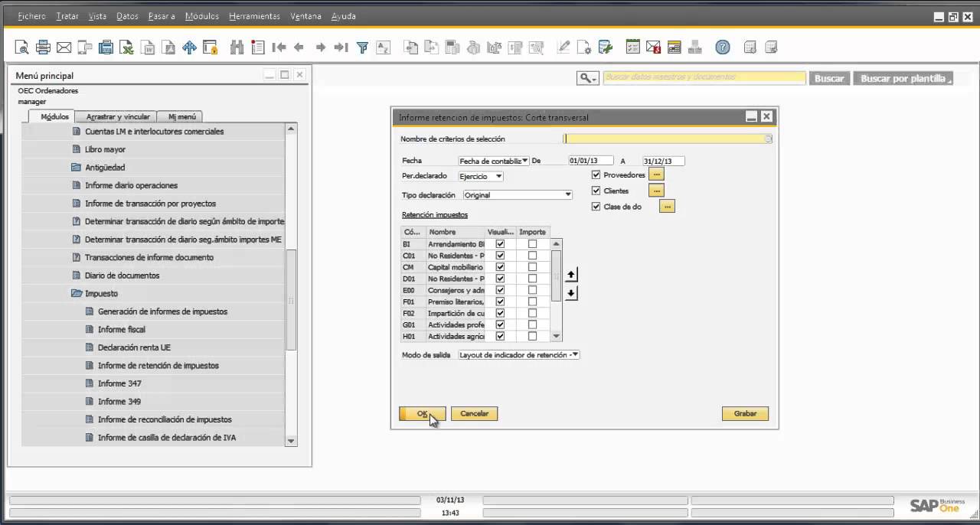This screenshot has height=525, width=980.
Task: Export to Word toolbar icon
Action: [148, 47]
